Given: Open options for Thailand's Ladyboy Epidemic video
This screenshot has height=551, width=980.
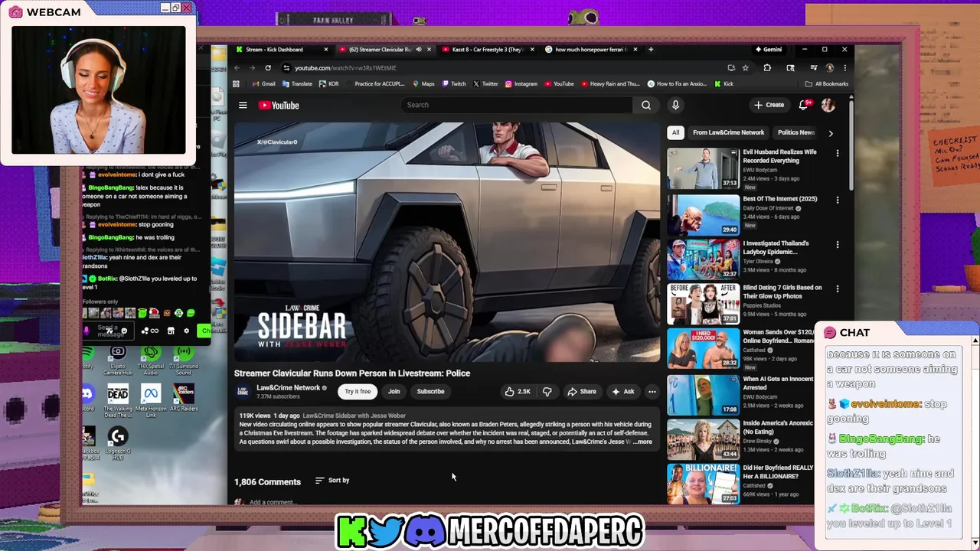Looking at the screenshot, I should tap(837, 244).
